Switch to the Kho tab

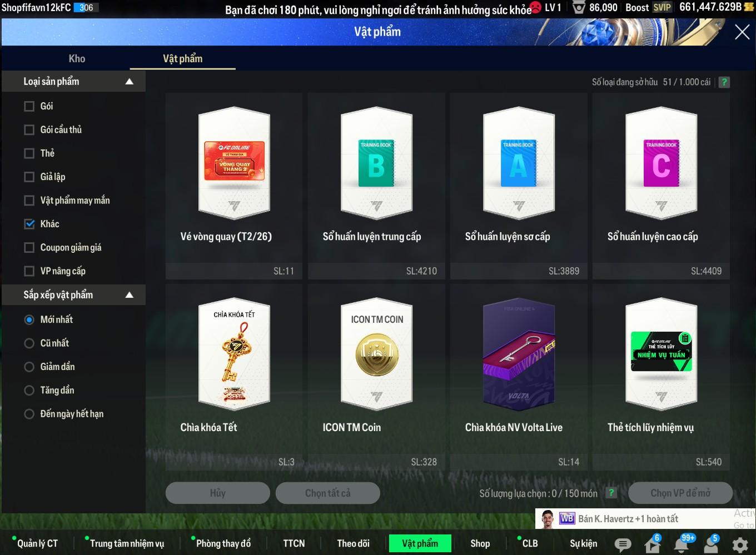(x=77, y=59)
